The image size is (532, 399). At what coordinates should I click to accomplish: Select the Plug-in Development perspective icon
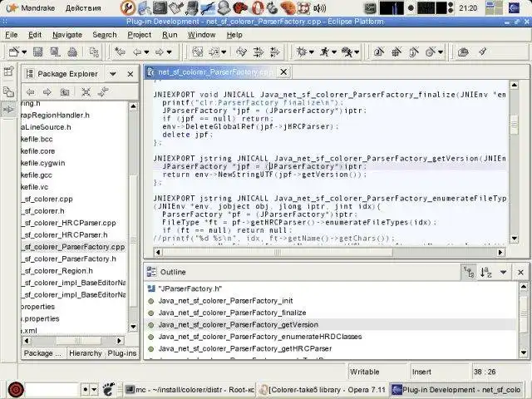[x=8, y=109]
